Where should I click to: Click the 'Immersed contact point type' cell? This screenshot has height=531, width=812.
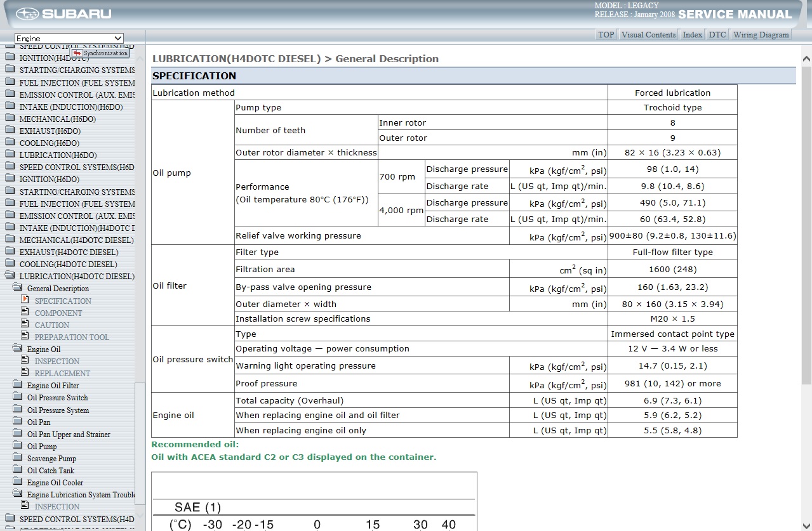tap(672, 334)
